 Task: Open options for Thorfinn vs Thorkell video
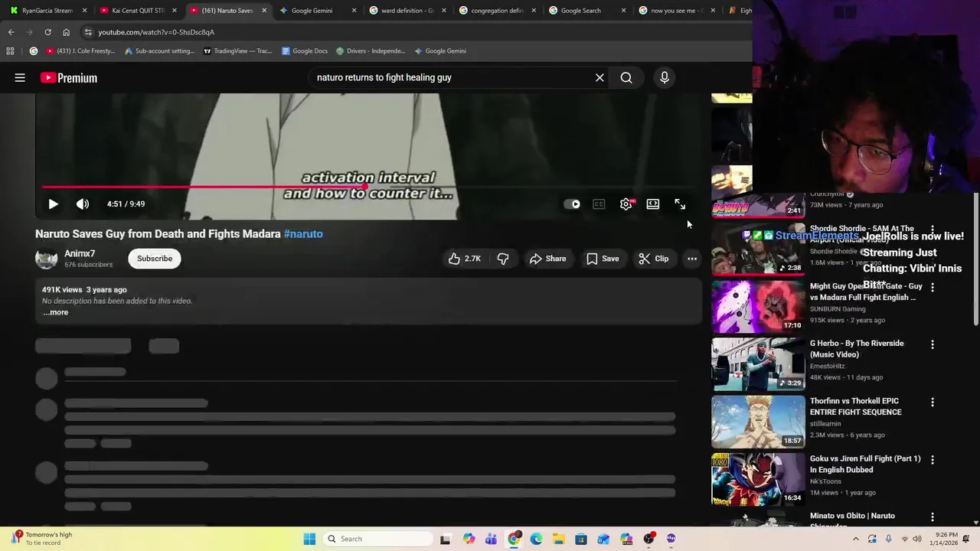point(933,402)
